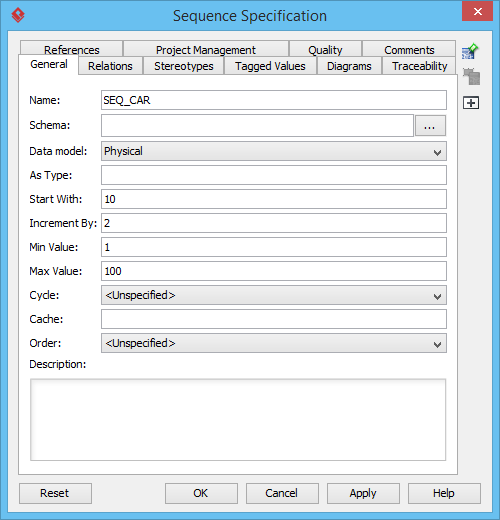Open the Data model dropdown showing Physical

point(274,151)
